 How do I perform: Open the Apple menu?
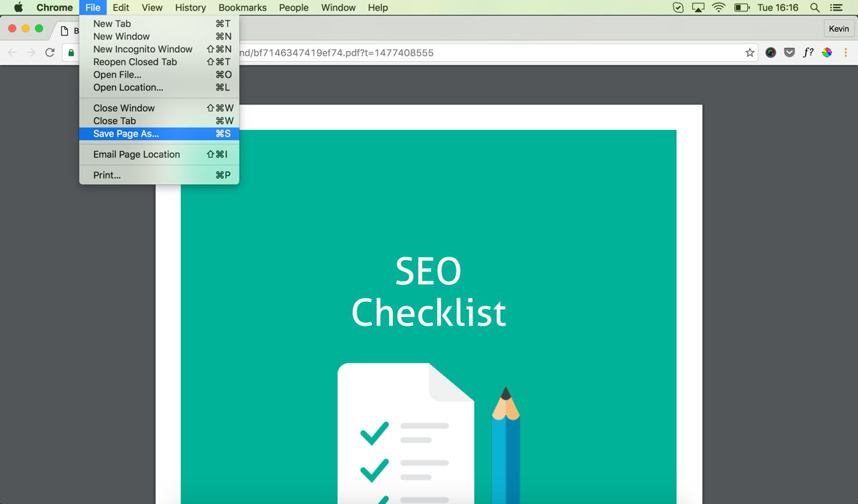18,7
